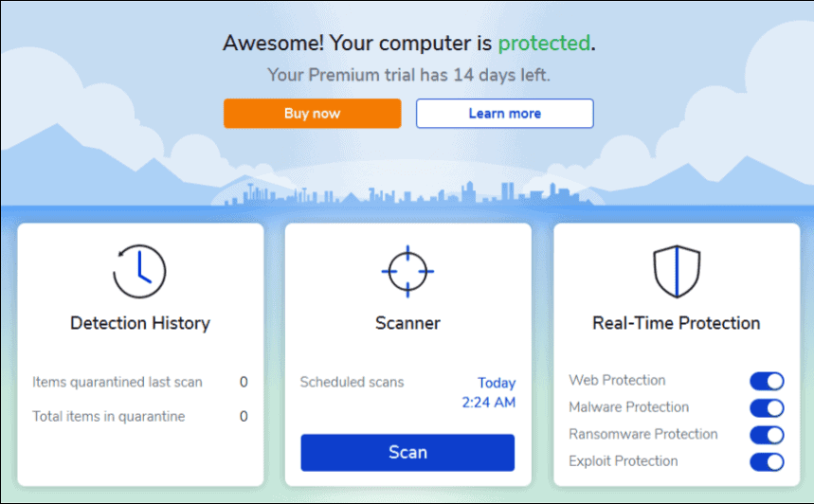Switch off Exploit Protection
This screenshot has height=504, width=814.
click(767, 462)
